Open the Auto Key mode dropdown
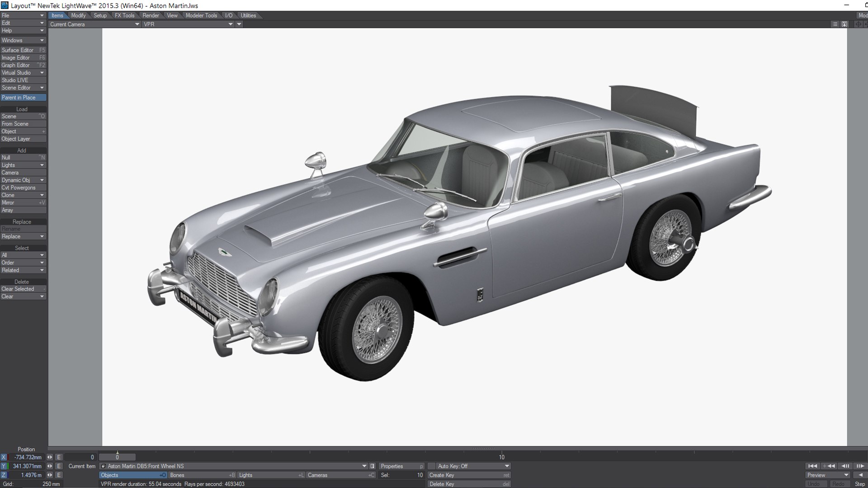This screenshot has width=868, height=488. (x=473, y=466)
